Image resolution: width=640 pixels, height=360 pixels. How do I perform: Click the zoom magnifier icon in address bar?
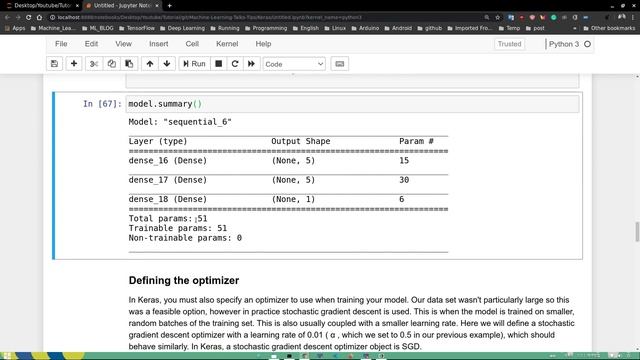[x=487, y=18]
